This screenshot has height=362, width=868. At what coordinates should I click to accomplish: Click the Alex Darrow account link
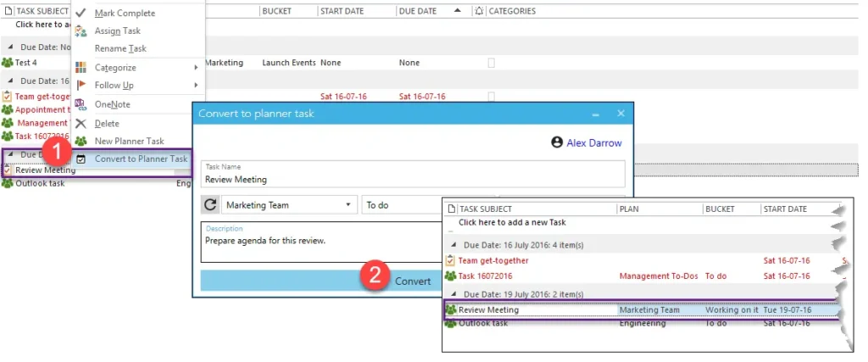(x=594, y=143)
